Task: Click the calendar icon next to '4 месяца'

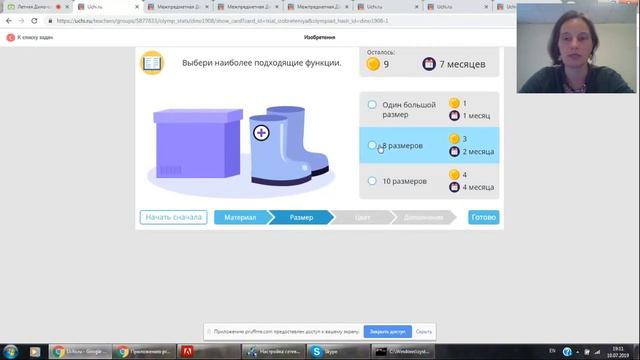Action: click(454, 187)
